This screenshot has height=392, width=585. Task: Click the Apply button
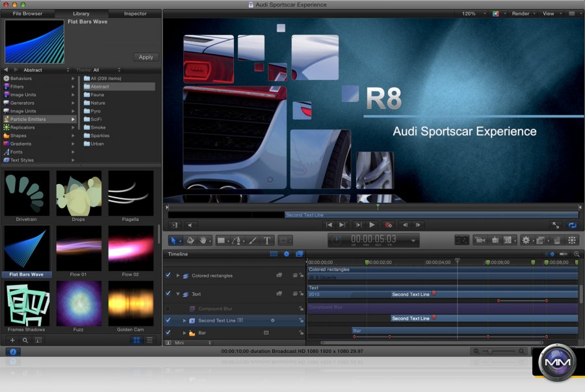pos(146,57)
